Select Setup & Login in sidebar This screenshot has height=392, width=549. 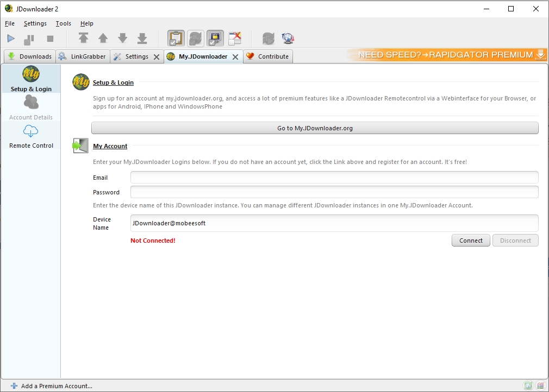click(31, 79)
